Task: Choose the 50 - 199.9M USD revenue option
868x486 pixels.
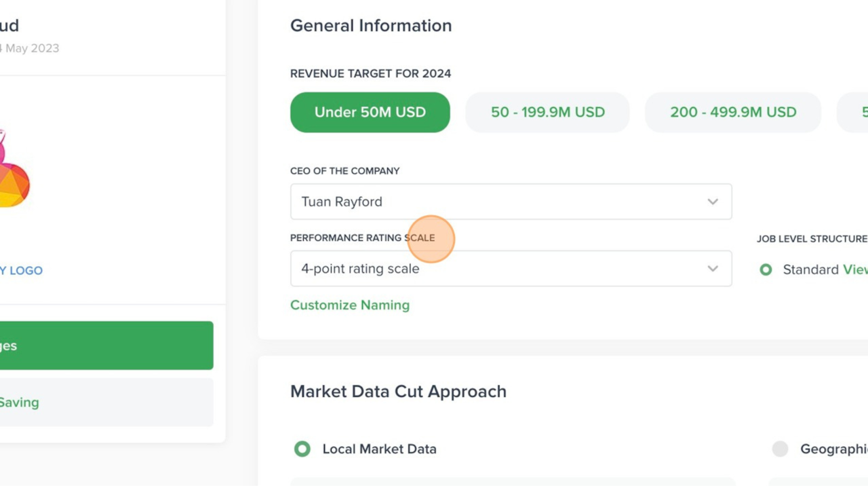Action: pyautogui.click(x=547, y=112)
